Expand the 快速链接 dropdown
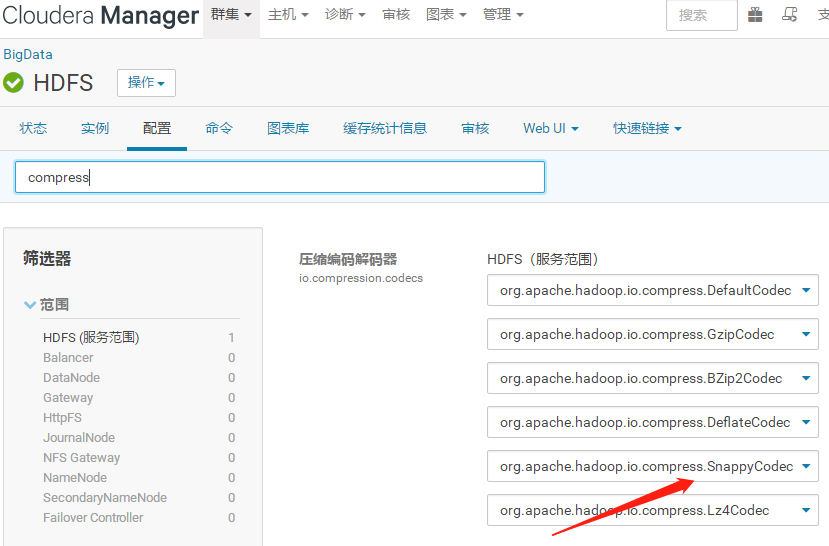This screenshot has width=829, height=546. [647, 128]
